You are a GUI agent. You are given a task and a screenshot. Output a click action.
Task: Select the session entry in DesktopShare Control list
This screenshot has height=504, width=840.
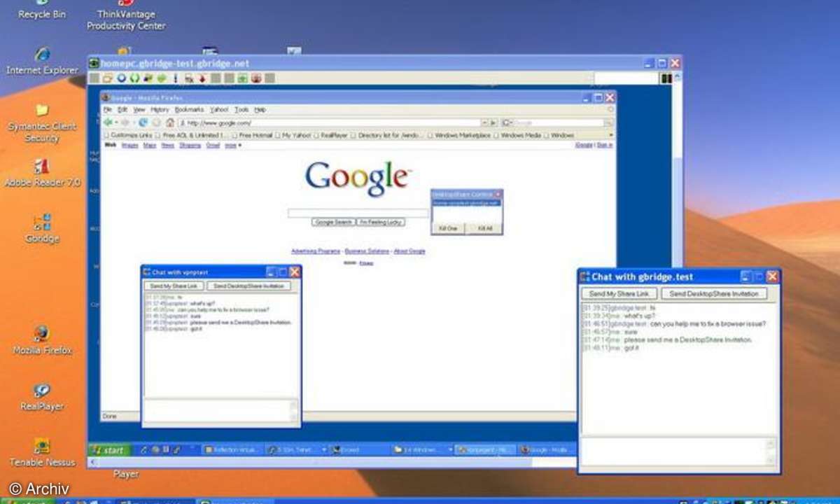(466, 202)
